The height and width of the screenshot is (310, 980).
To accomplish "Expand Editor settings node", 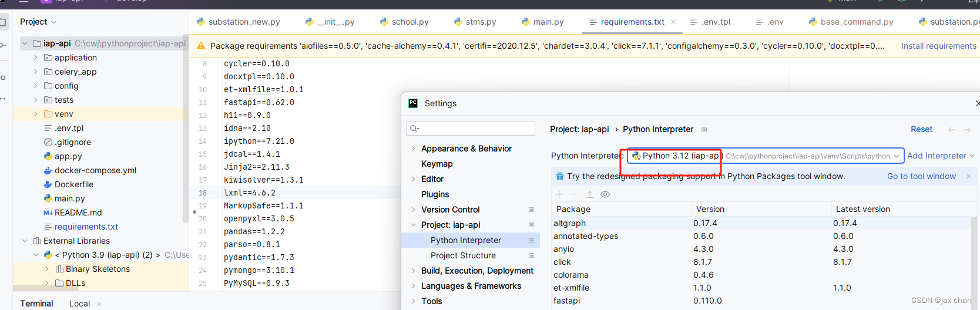I will [x=414, y=179].
